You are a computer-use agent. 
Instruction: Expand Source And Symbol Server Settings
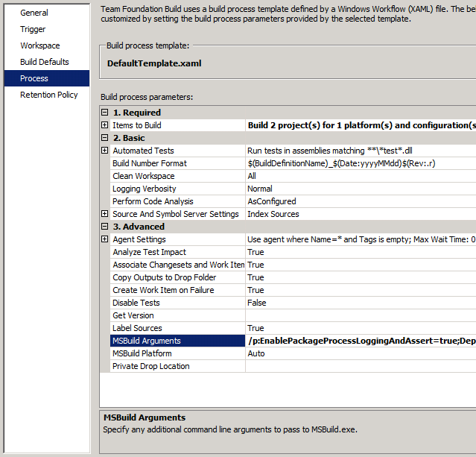pyautogui.click(x=105, y=214)
